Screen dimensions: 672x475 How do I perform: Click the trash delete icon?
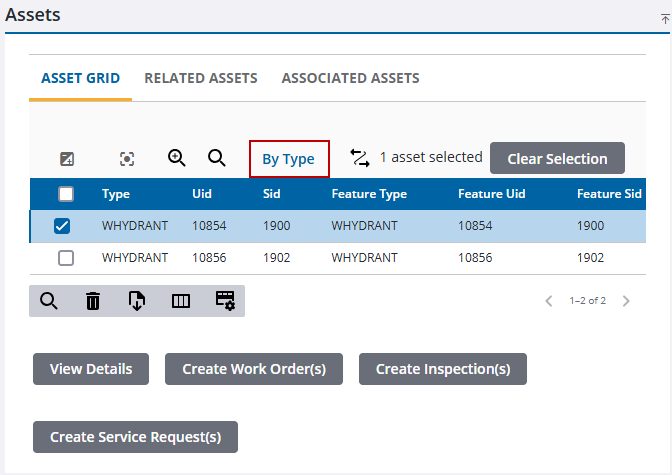(x=93, y=300)
